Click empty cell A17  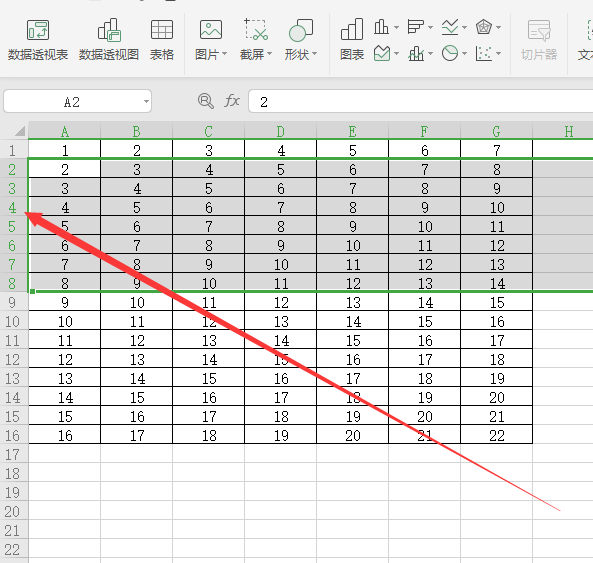point(65,453)
